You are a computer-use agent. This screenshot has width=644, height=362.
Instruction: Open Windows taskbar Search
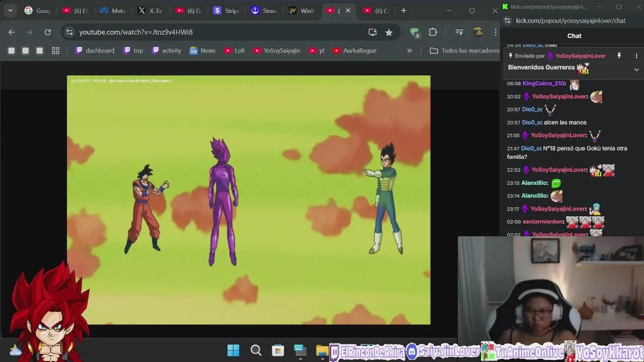pos(256,350)
